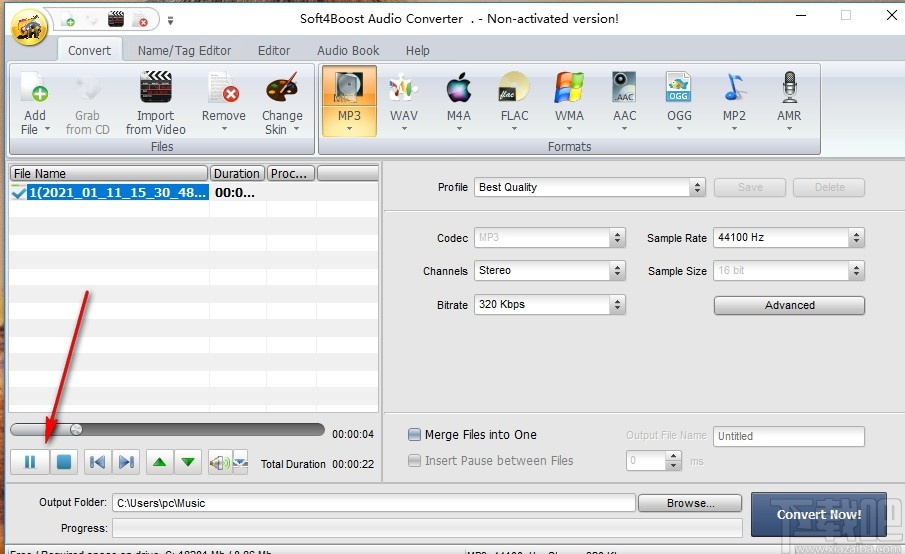Click the Duration column header
Image resolution: width=905 pixels, height=554 pixels.
click(x=237, y=173)
